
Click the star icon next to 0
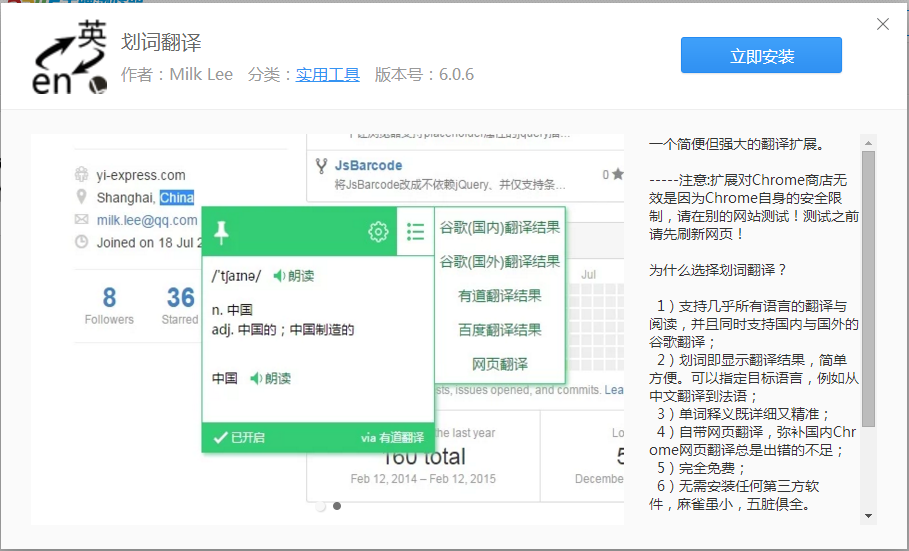(618, 174)
